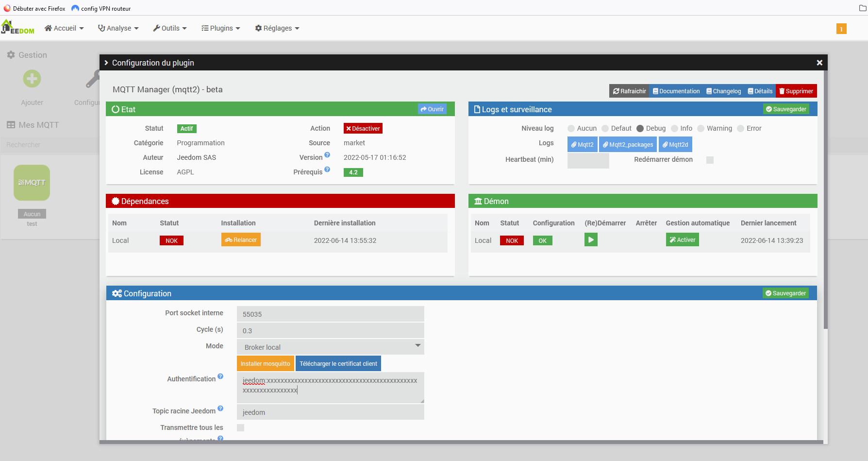This screenshot has width=868, height=461.
Task: Select Debug log level
Action: click(640, 129)
